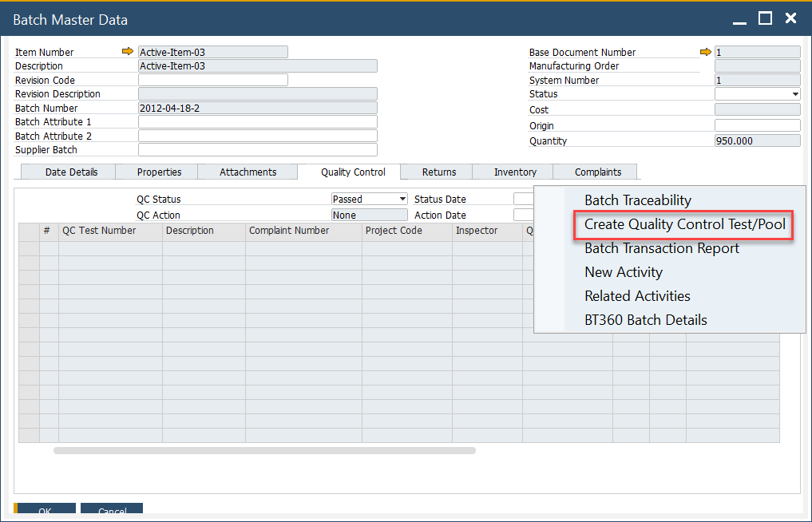812x522 pixels.
Task: Select Create Quality Control Test/Pool
Action: pos(684,224)
